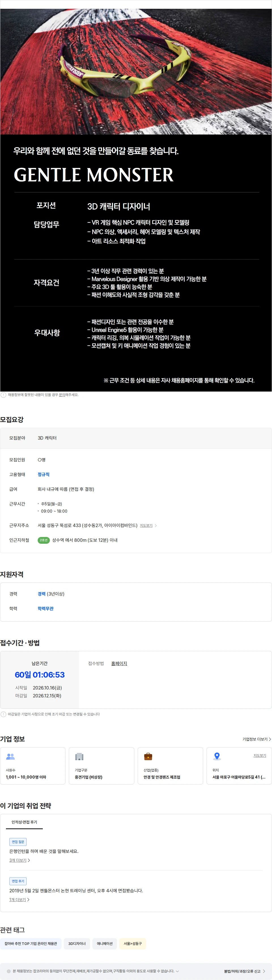
Task: Click the address 서울 마포구 어울마당로5길 41
Action: (239, 777)
